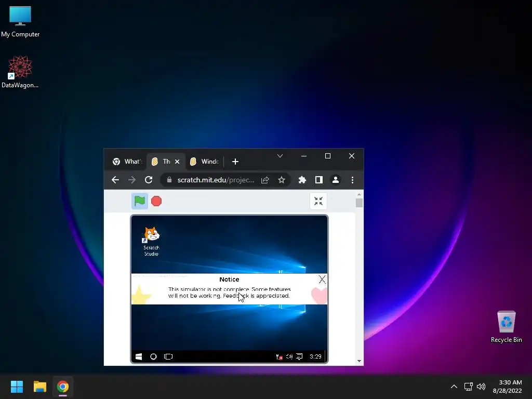Click the "Notice" heading text
532x399 pixels.
click(229, 280)
